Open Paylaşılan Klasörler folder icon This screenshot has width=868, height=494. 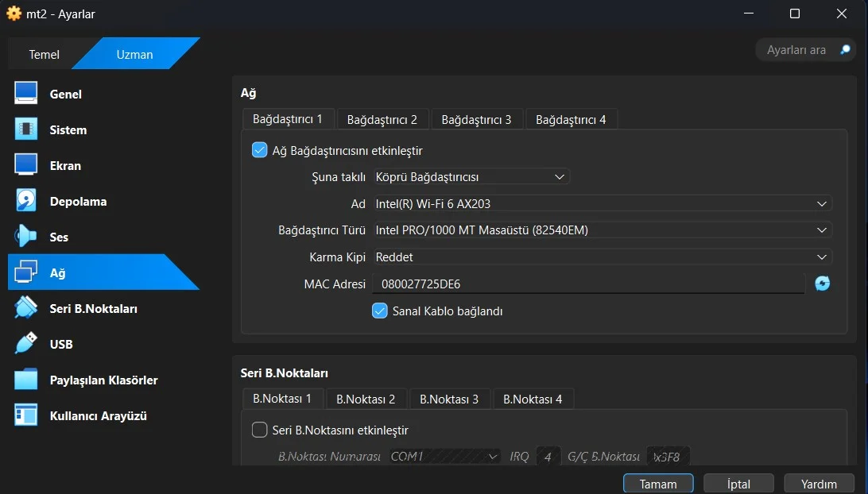pos(26,380)
